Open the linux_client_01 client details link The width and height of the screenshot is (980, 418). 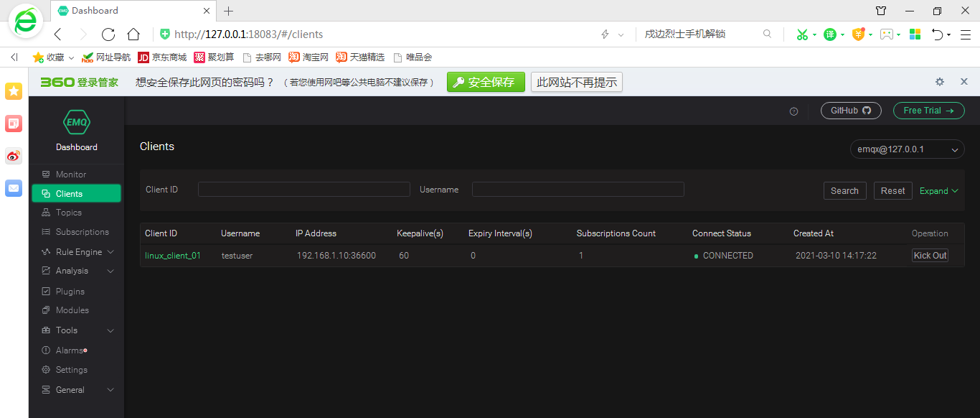(x=172, y=255)
